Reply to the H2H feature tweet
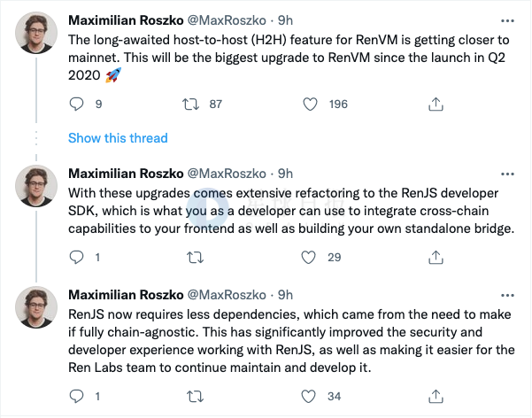Viewport: 532px width, 418px height. (x=75, y=104)
